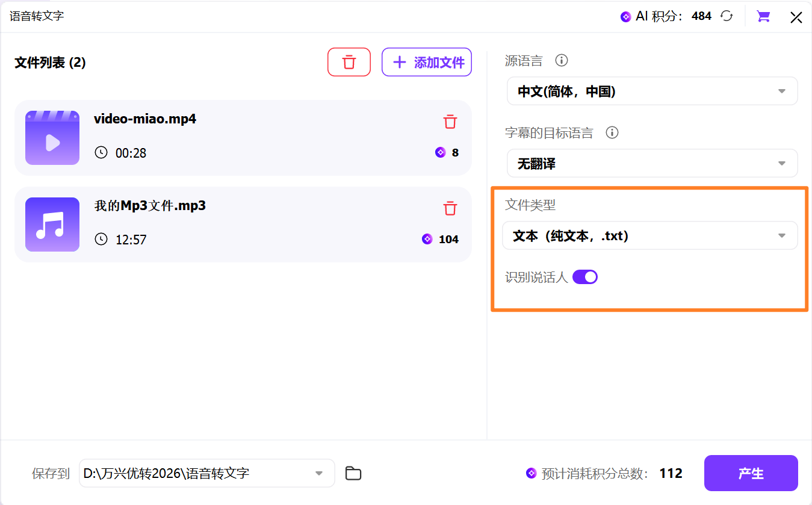812x505 pixels.
Task: Open the folder browser next to the save path
Action: pyautogui.click(x=353, y=473)
